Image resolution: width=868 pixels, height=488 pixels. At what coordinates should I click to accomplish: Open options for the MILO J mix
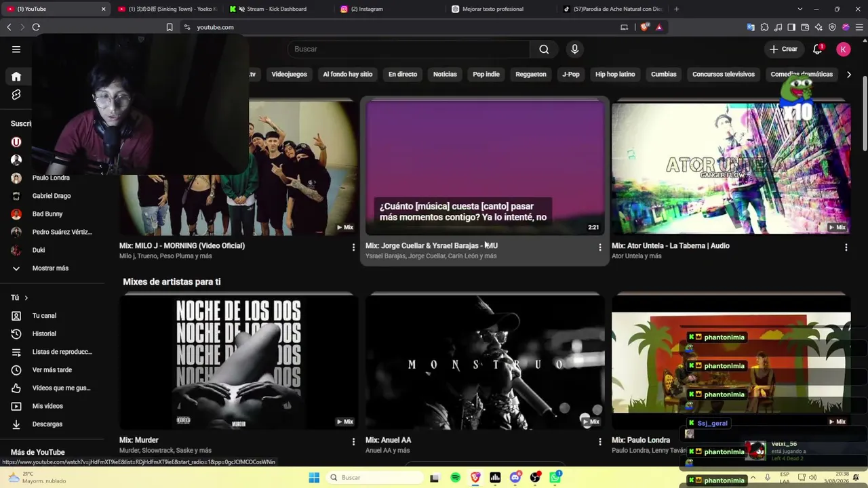coord(353,247)
